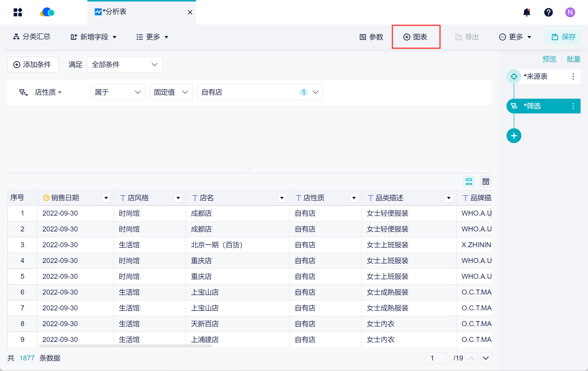Open the app grid launcher icon
Screen dimensions: 588x371
(x=18, y=12)
